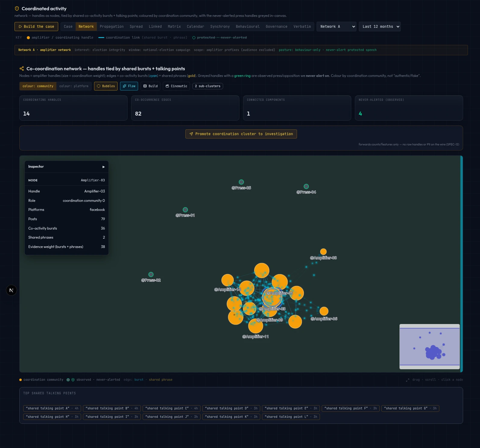Click the Connected Components stat card

[x=297, y=108]
